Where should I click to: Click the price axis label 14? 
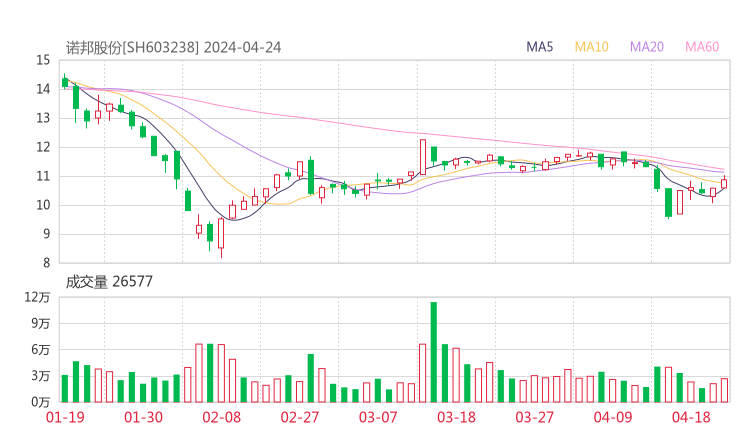pyautogui.click(x=43, y=89)
